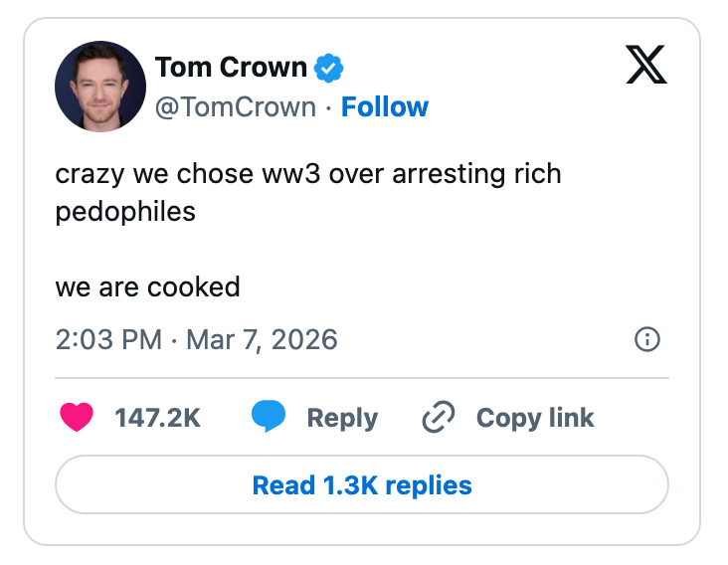Open the @TomCrown handle link
Image resolution: width=728 pixels, height=565 pixels.
235,107
